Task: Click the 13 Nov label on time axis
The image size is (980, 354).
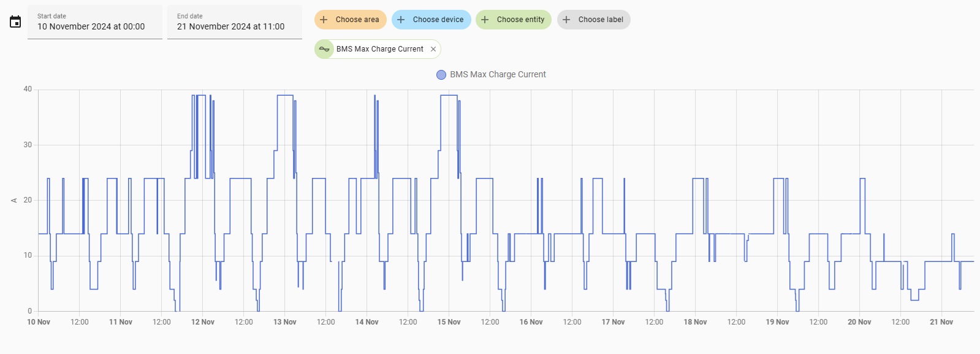Action: (x=284, y=322)
